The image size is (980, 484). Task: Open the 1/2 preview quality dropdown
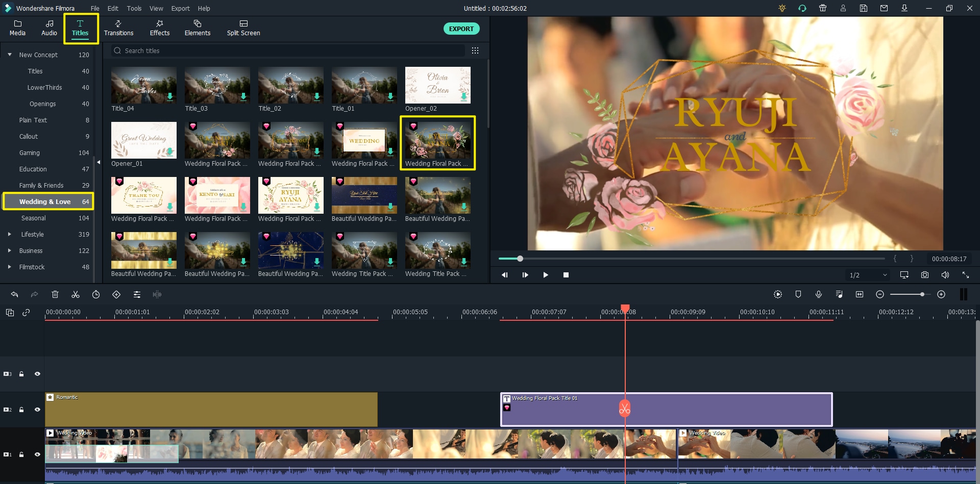[868, 275]
